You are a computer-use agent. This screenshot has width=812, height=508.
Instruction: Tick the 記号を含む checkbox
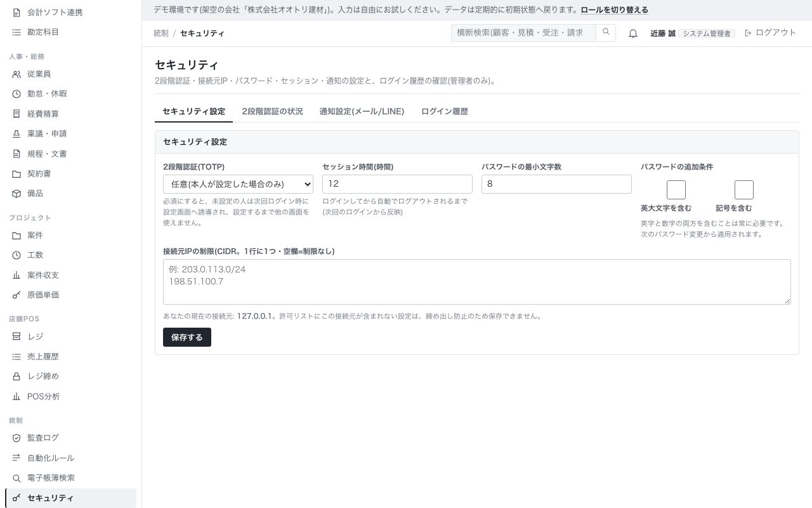[x=744, y=190]
